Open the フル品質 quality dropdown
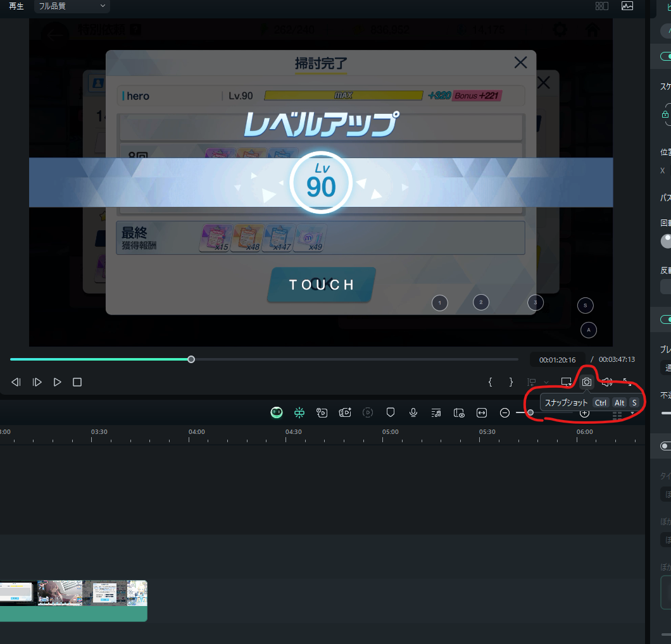 [x=71, y=7]
